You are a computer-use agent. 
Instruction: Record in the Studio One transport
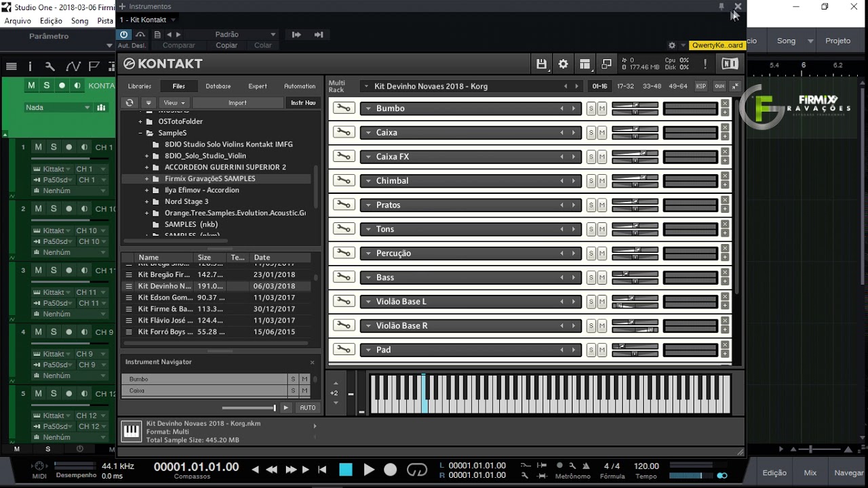coord(391,469)
